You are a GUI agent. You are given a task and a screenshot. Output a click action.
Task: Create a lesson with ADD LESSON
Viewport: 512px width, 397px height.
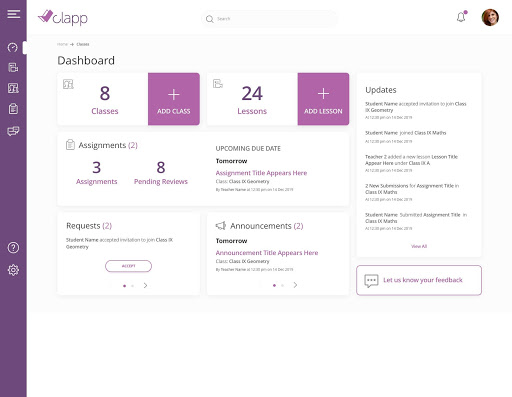coord(323,99)
